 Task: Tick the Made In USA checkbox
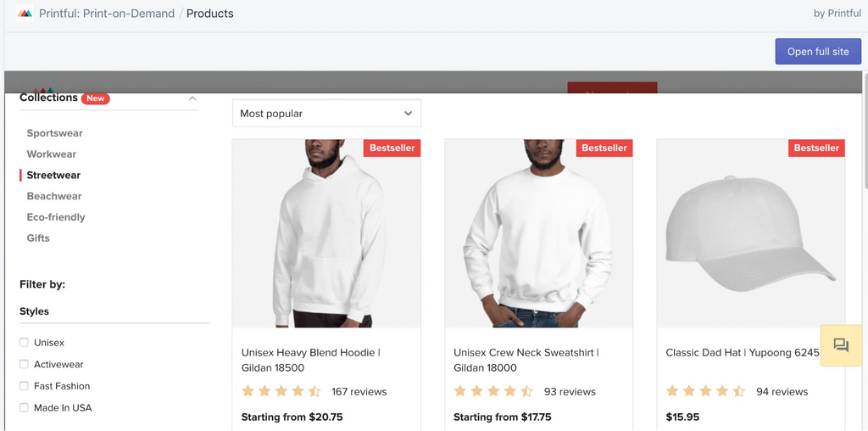pos(24,408)
